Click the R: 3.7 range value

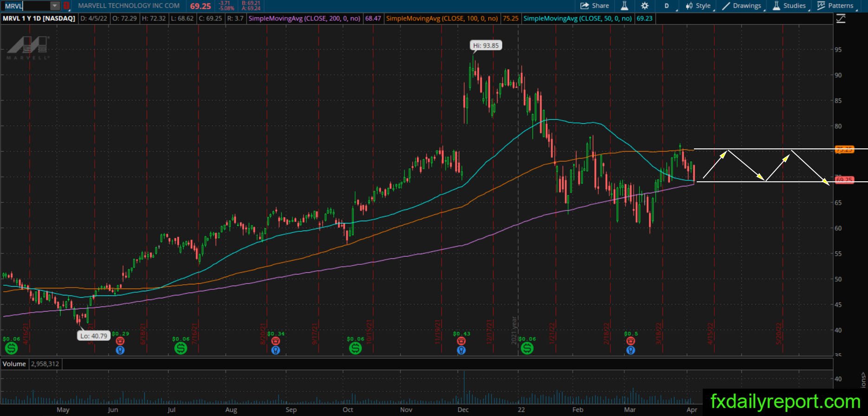pos(235,19)
